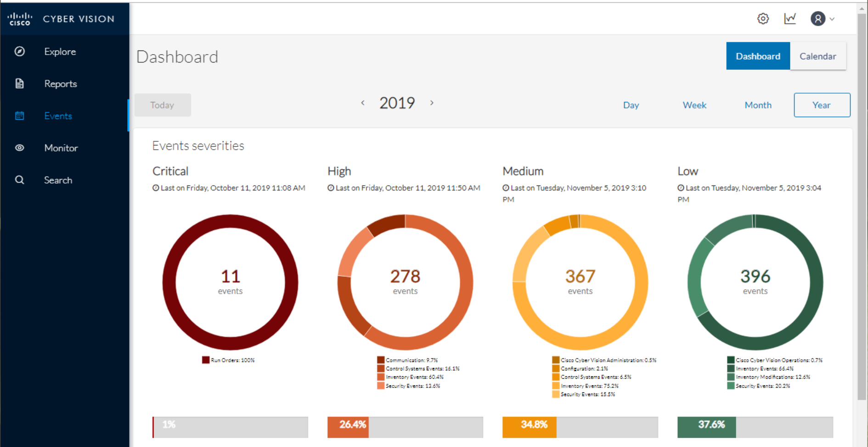Click Medium Security Events 15.5% legend swatch
This screenshot has width=868, height=447.
(x=556, y=394)
